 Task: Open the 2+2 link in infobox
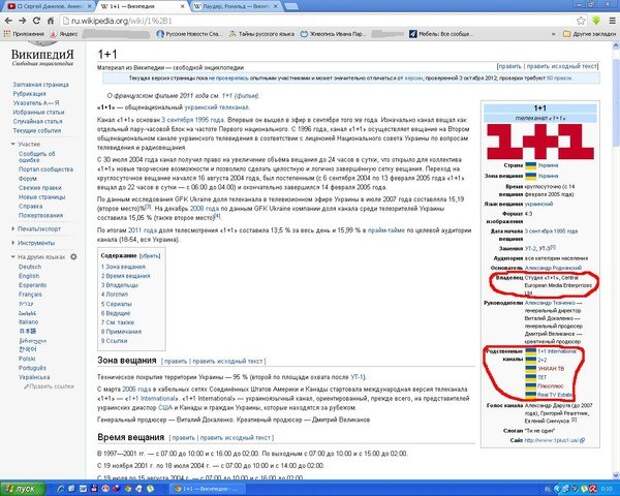542,360
